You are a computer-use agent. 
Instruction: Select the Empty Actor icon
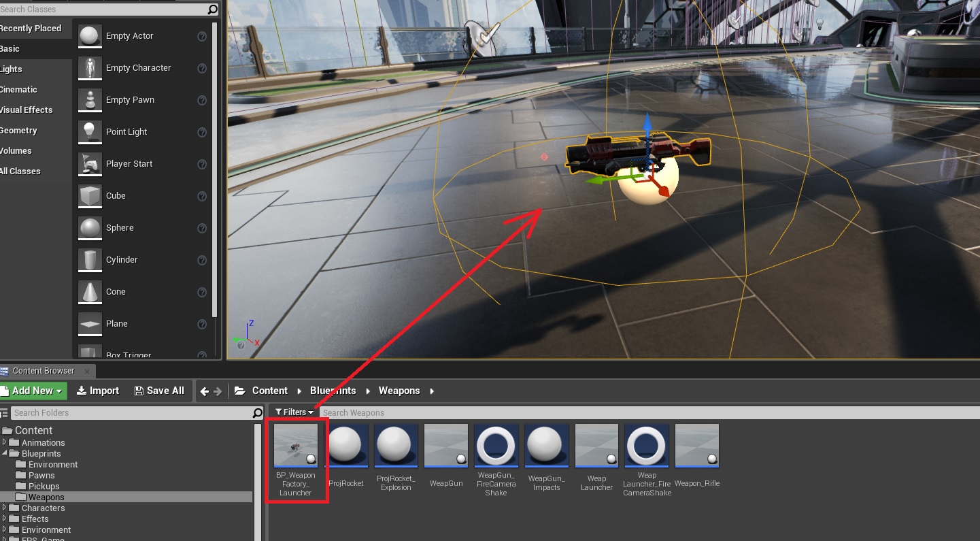[90, 36]
